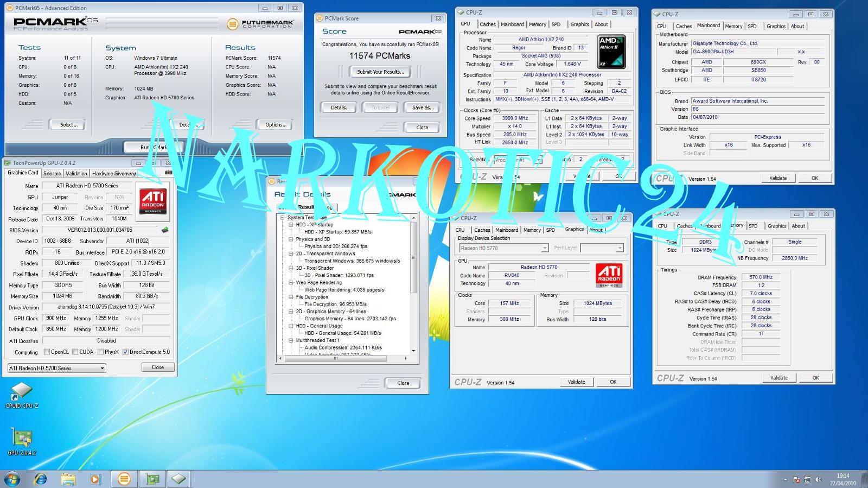The height and width of the screenshot is (488, 868).
Task: Open the ATI Radeon HD 5700 Series dropdown
Action: tap(56, 368)
